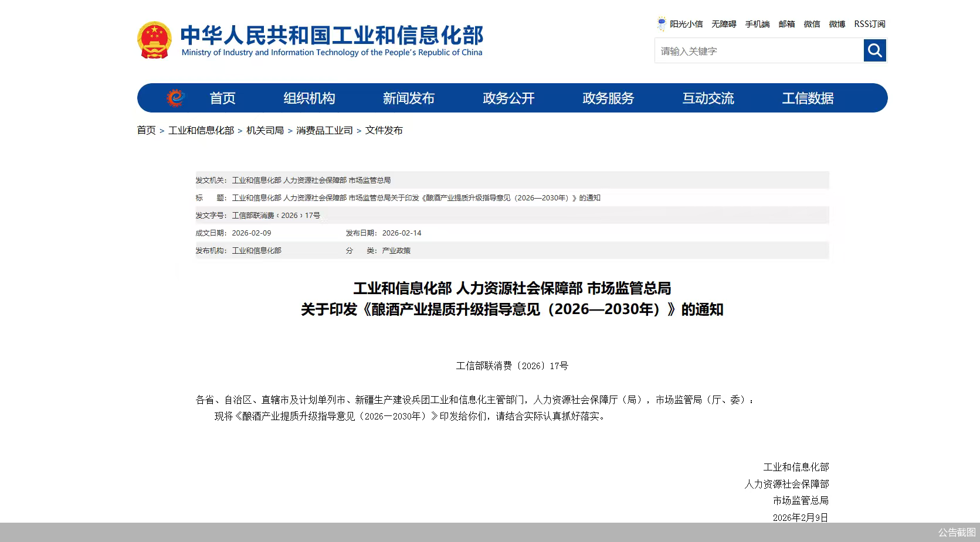Open the 邮箱 mailbox link

coord(786,24)
